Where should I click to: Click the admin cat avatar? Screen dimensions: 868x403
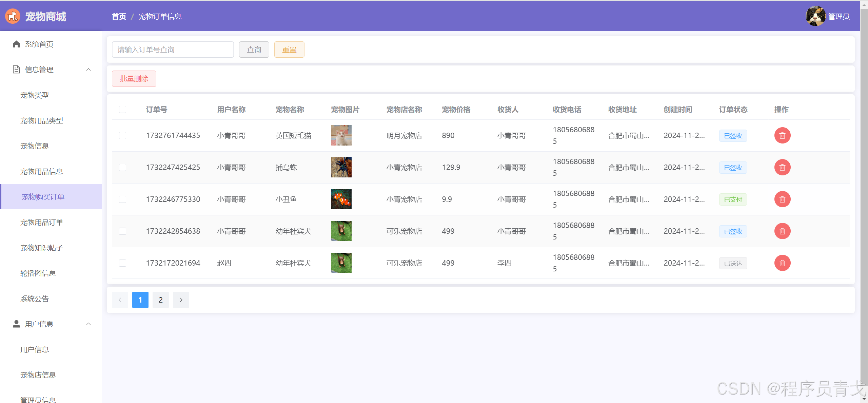coord(815,16)
